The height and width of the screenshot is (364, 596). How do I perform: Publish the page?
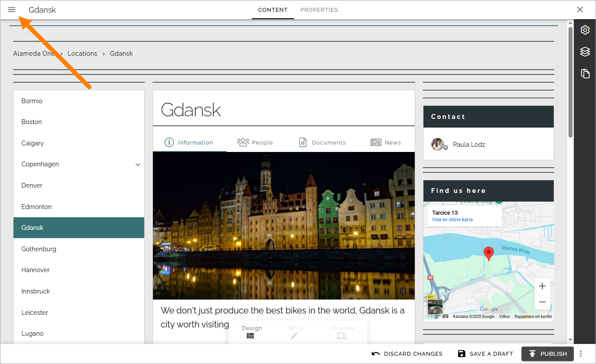pyautogui.click(x=548, y=354)
